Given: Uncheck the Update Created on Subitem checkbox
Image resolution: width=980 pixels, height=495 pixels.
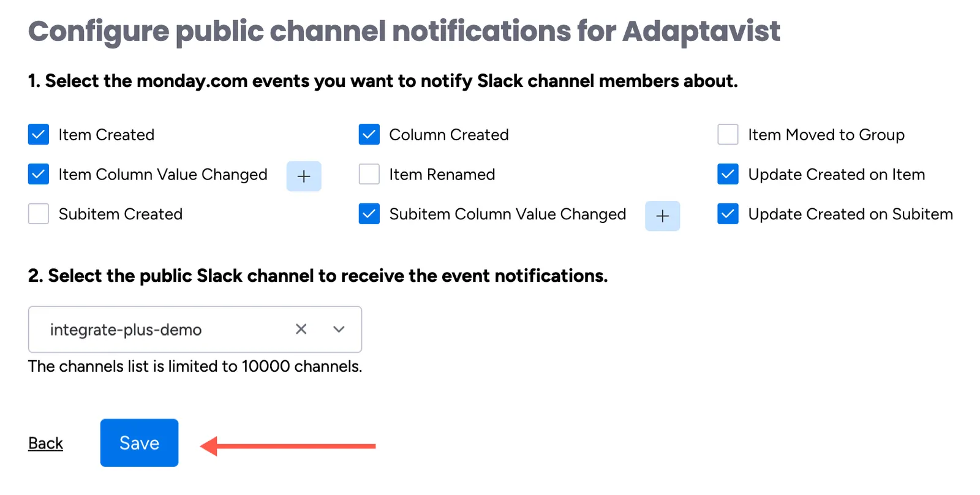Looking at the screenshot, I should pos(728,214).
